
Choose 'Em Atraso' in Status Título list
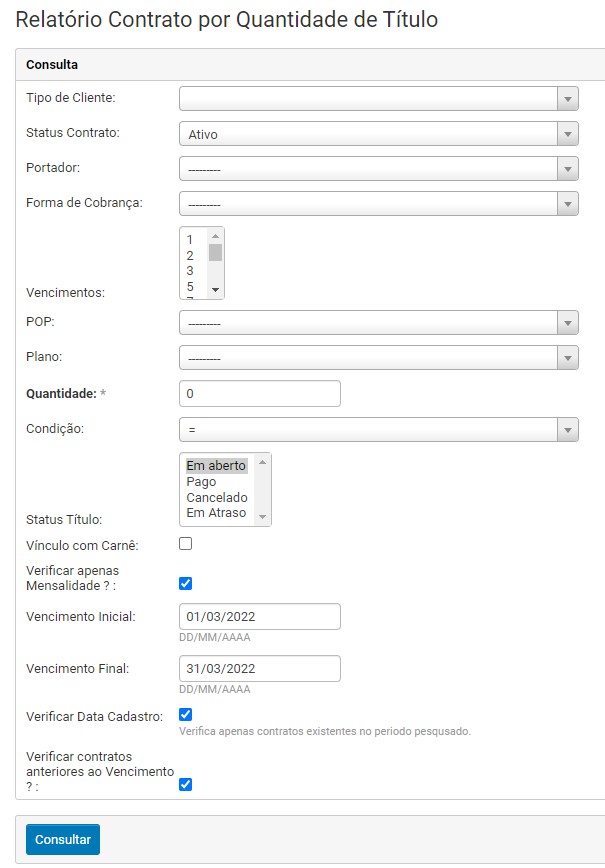[x=215, y=513]
